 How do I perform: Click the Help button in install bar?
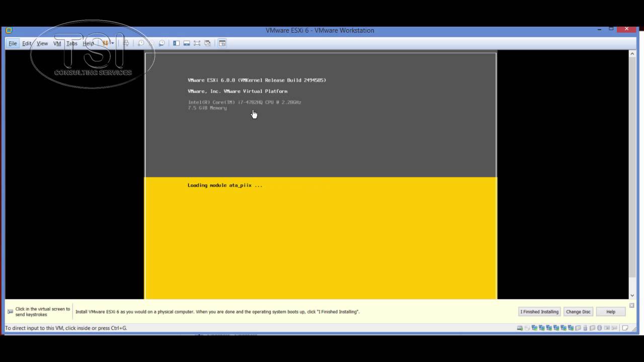[x=611, y=312]
